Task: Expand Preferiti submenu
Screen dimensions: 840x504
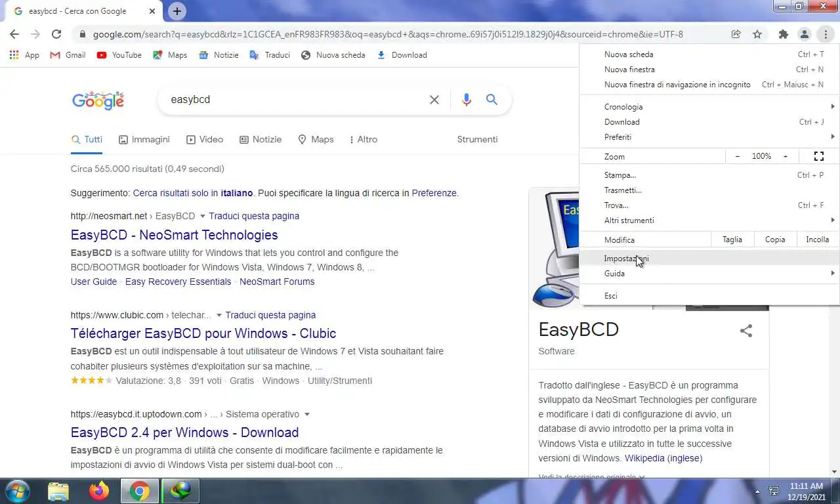Action: pos(709,137)
